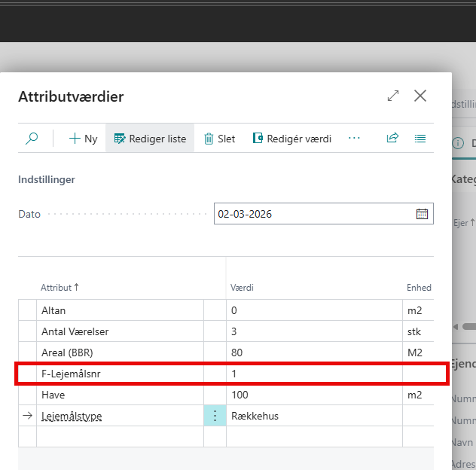Open Redigér værdi action
The width and height of the screenshot is (476, 470).
coord(291,139)
